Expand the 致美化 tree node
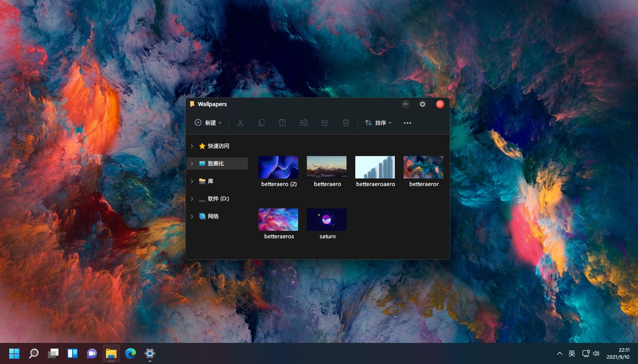This screenshot has height=364, width=638. [192, 164]
